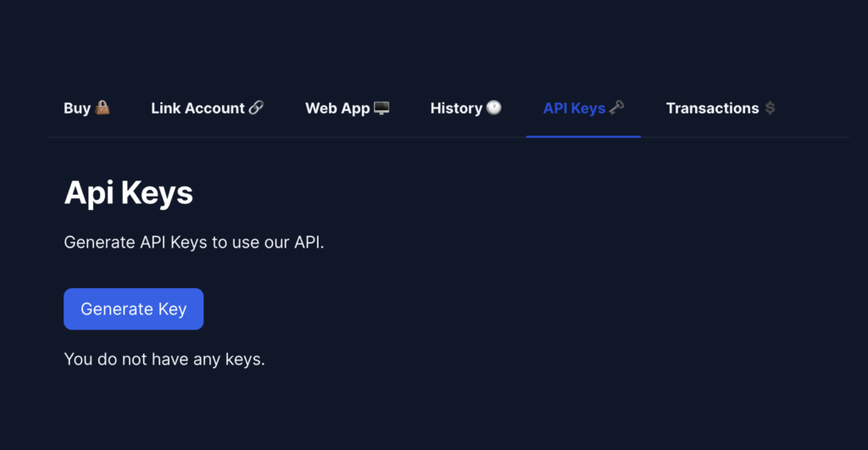Click the word "Key" on the blue button
The height and width of the screenshot is (450, 868).
pyautogui.click(x=172, y=308)
